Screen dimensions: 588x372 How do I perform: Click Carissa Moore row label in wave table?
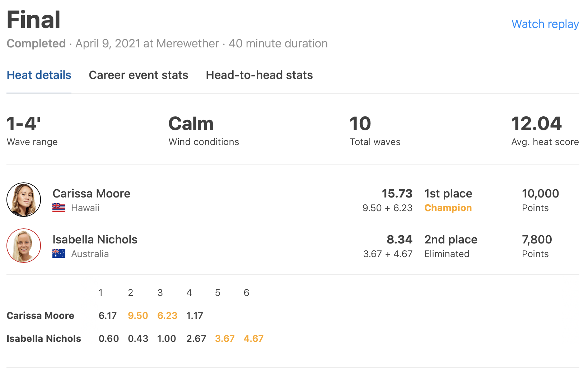pyautogui.click(x=41, y=316)
